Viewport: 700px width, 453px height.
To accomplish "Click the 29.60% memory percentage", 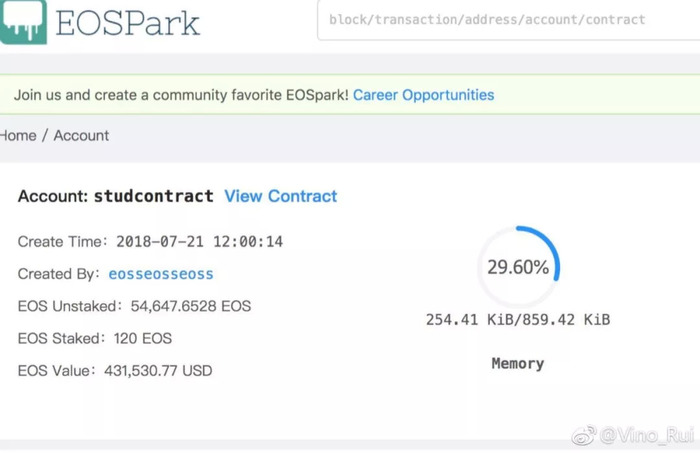I will coord(517,267).
